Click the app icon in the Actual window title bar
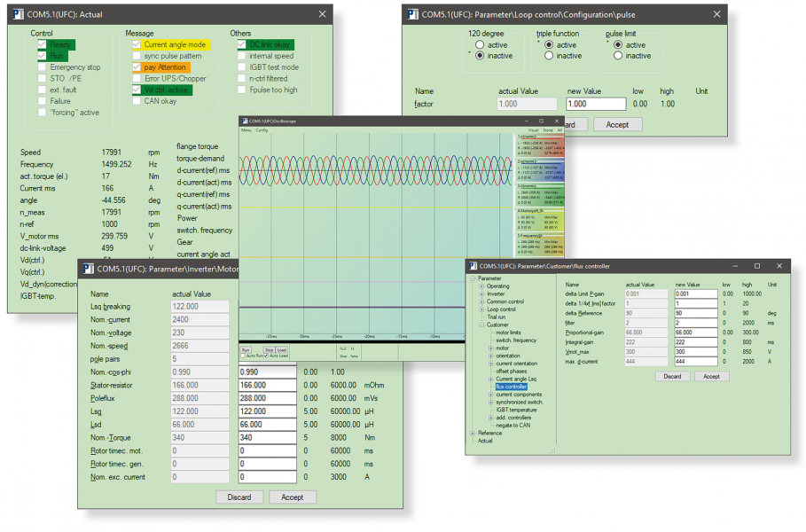 pos(18,14)
